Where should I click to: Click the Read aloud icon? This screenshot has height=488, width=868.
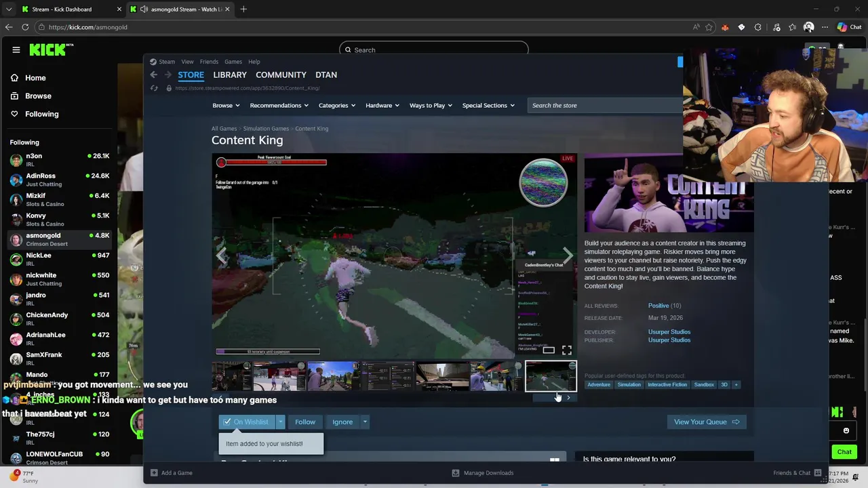[x=696, y=27]
